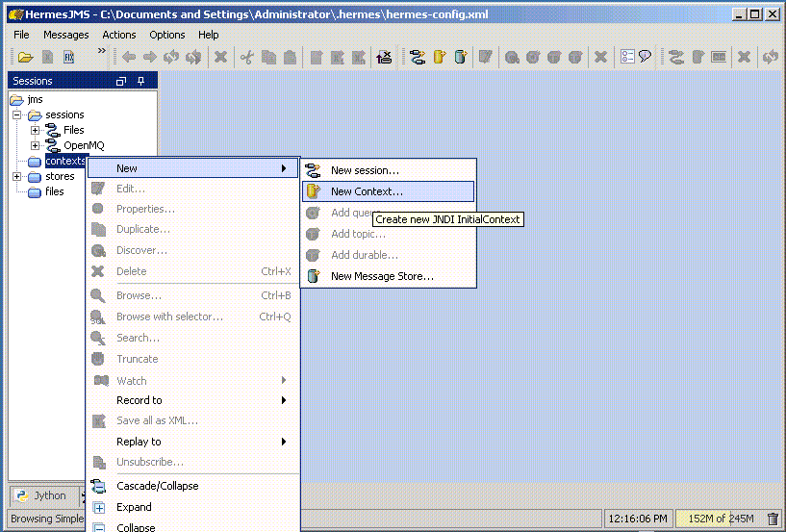Select the files tree item
This screenshot has height=532, width=786.
point(55,191)
